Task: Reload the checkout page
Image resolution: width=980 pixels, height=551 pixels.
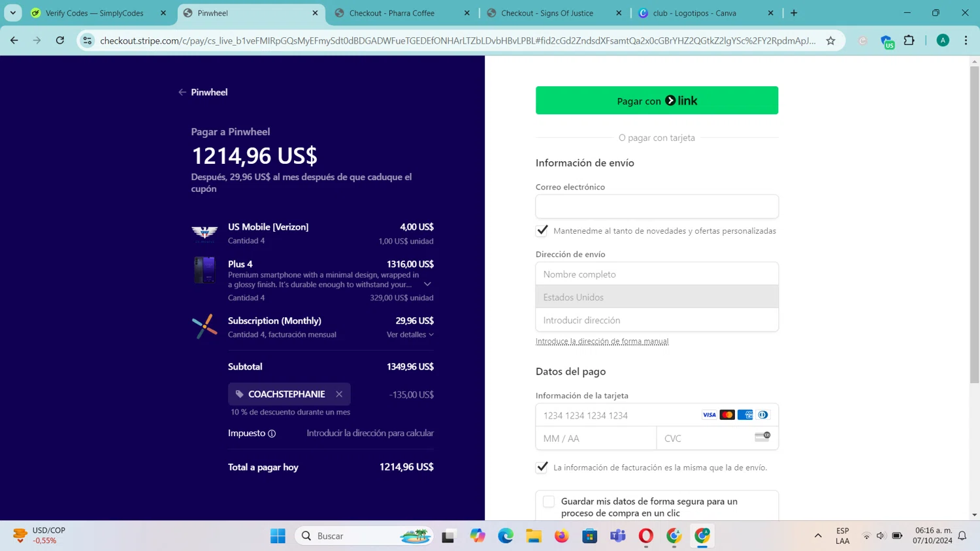Action: (x=60, y=40)
